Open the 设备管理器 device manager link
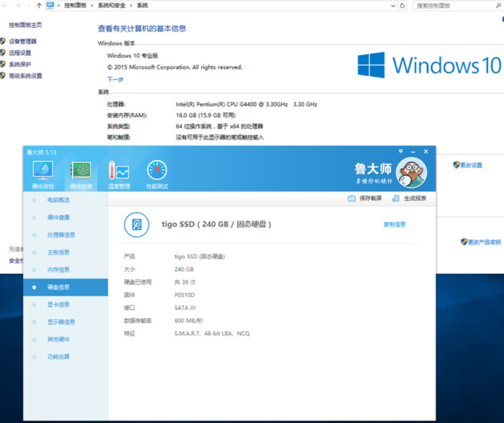This screenshot has height=423, width=504. (22, 42)
